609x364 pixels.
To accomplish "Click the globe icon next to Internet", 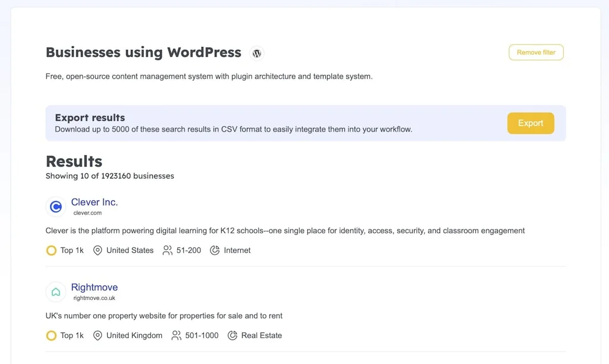I will click(x=215, y=250).
